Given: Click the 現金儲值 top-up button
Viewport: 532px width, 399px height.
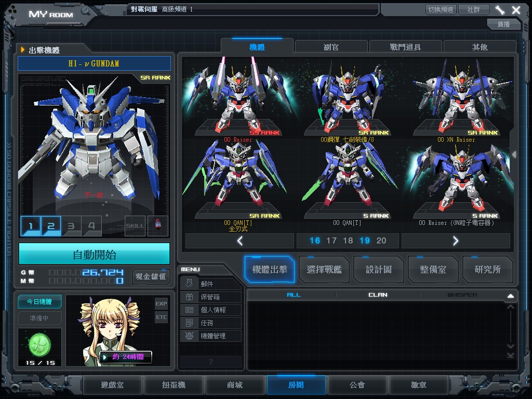Looking at the screenshot, I should pos(151,276).
